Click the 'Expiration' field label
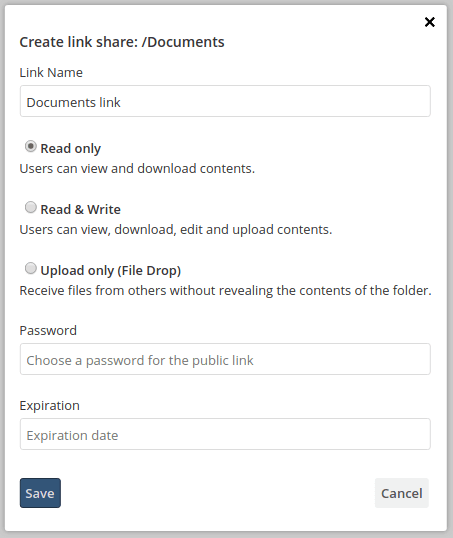Viewport: 453px width, 538px height. click(x=49, y=406)
